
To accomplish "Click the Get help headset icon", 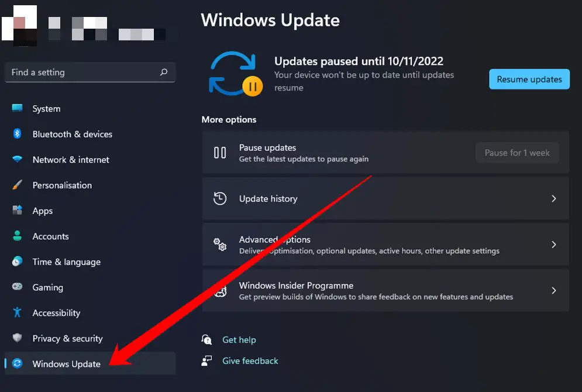I will (x=206, y=339).
